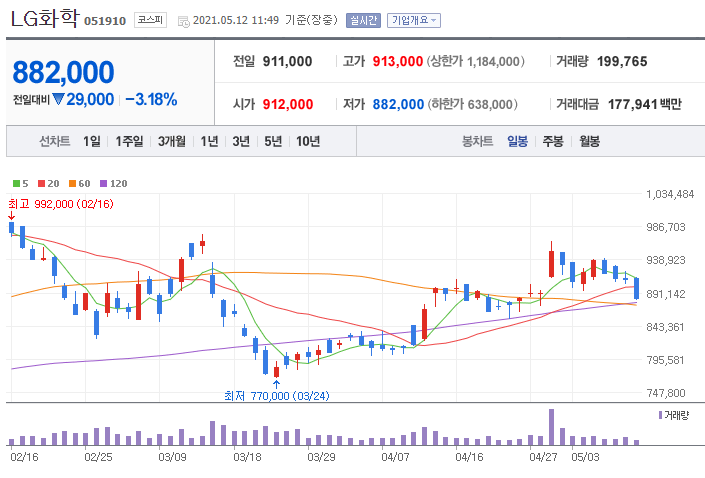Click the 04/27 date axis label
Screen dimensions: 705x478
point(543,457)
